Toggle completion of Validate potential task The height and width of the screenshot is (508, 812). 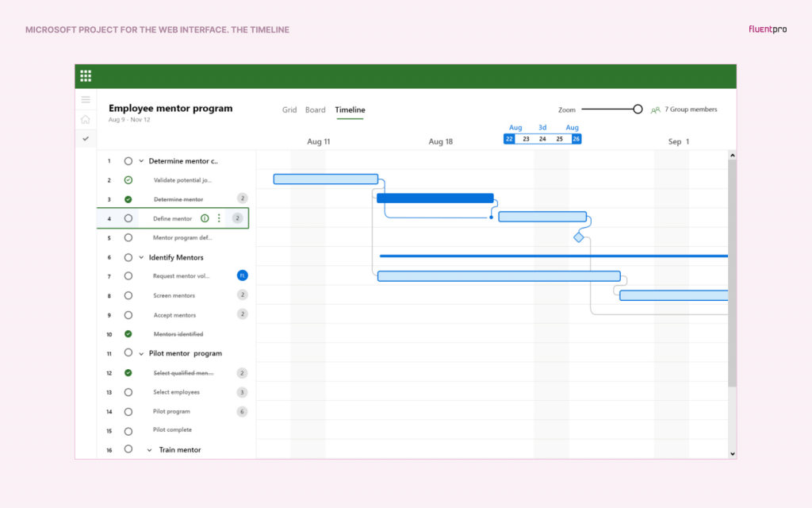pyautogui.click(x=128, y=179)
